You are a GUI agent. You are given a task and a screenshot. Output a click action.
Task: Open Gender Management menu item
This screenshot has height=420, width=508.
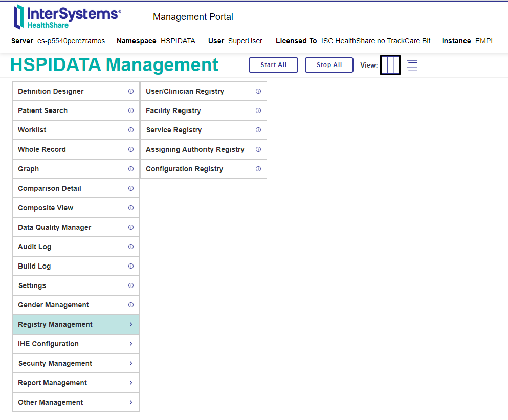[76, 305]
